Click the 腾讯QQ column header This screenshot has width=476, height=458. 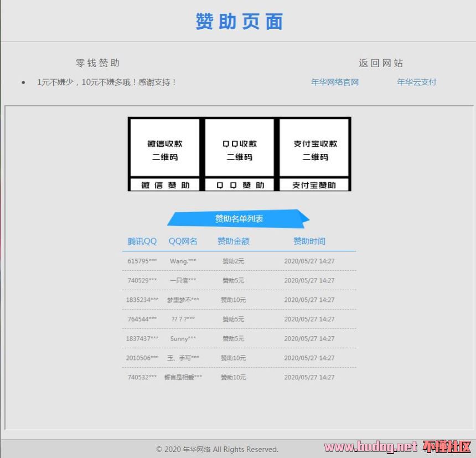pos(142,241)
